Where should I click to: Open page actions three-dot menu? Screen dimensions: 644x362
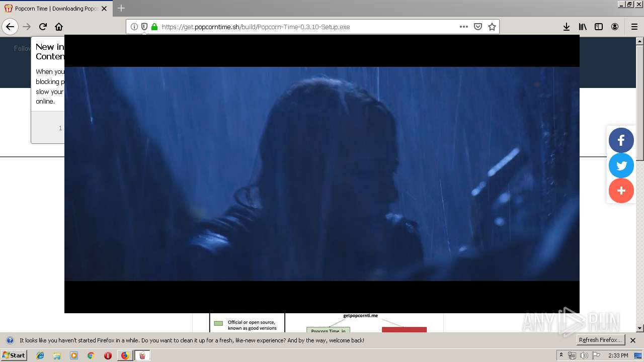click(x=464, y=27)
